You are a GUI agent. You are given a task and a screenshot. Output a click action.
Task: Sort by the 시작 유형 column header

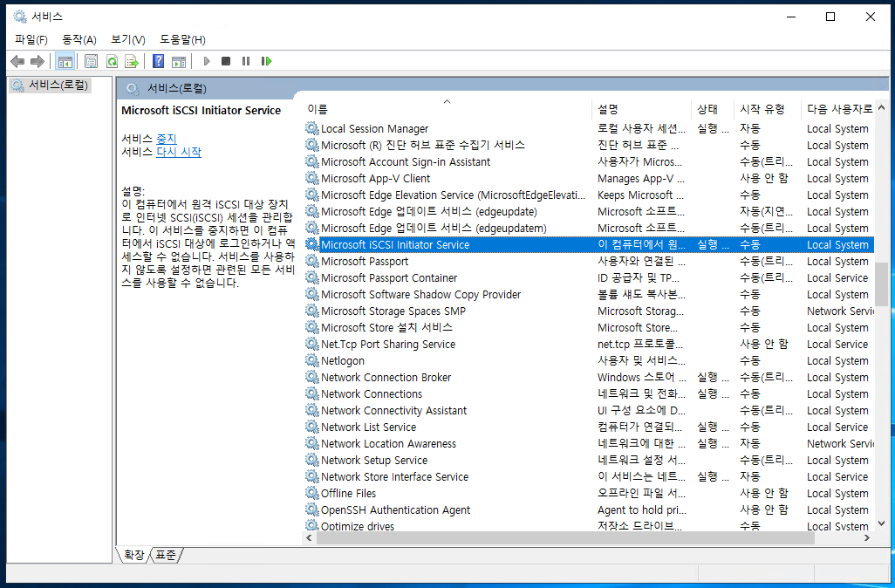coord(769,108)
